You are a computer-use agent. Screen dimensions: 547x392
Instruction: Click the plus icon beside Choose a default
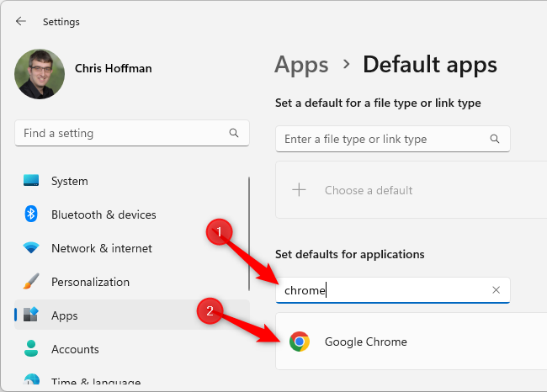[x=299, y=190]
